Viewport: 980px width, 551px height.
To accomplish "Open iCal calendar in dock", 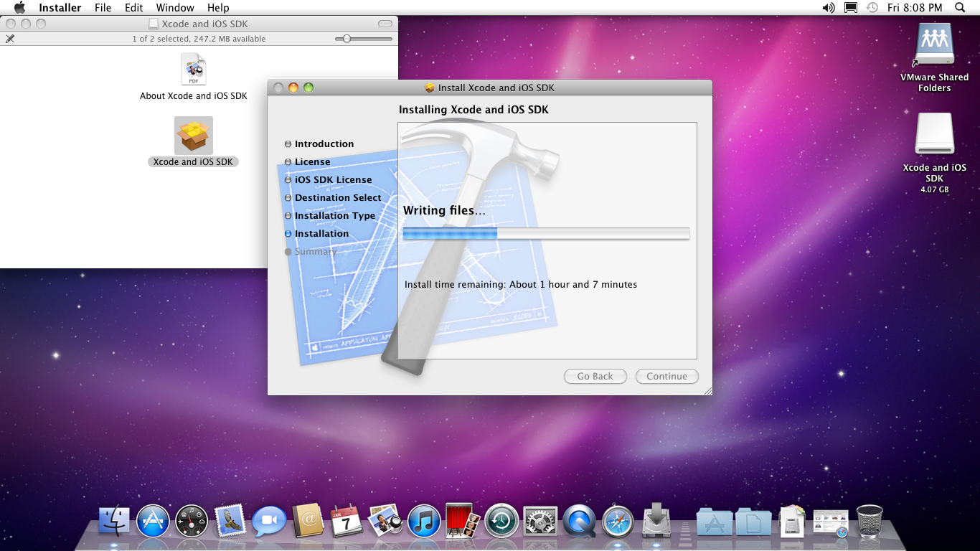I will click(x=347, y=521).
